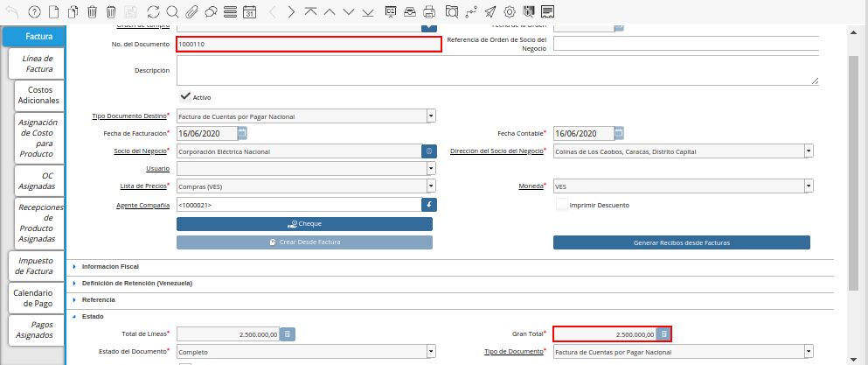Click the Print toolbar icon
This screenshot has height=365, width=868.
tap(429, 11)
